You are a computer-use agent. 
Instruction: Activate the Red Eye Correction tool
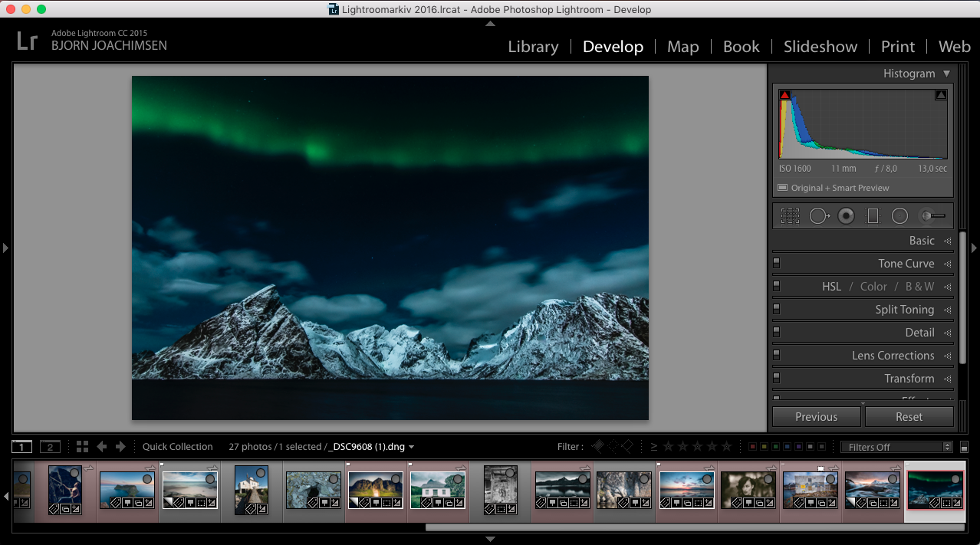(x=846, y=216)
